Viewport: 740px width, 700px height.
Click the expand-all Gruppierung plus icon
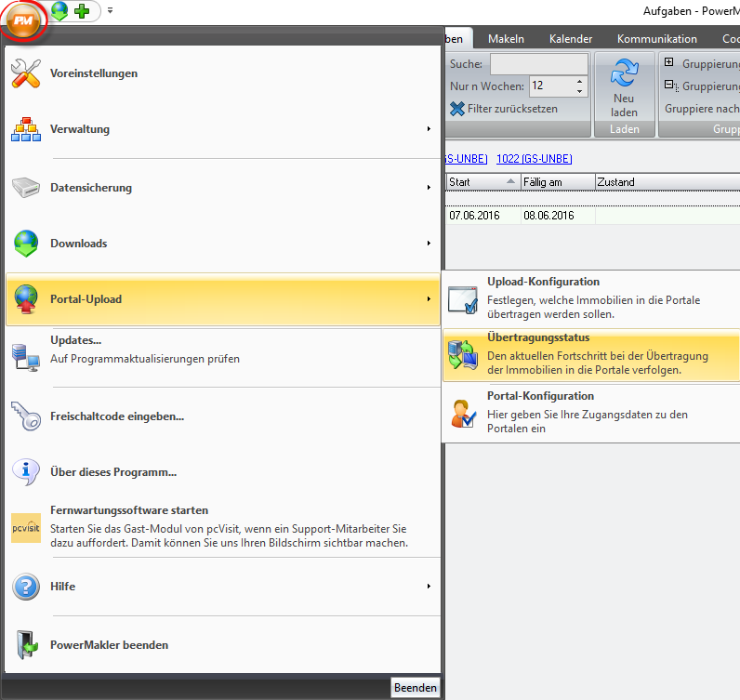click(x=668, y=62)
